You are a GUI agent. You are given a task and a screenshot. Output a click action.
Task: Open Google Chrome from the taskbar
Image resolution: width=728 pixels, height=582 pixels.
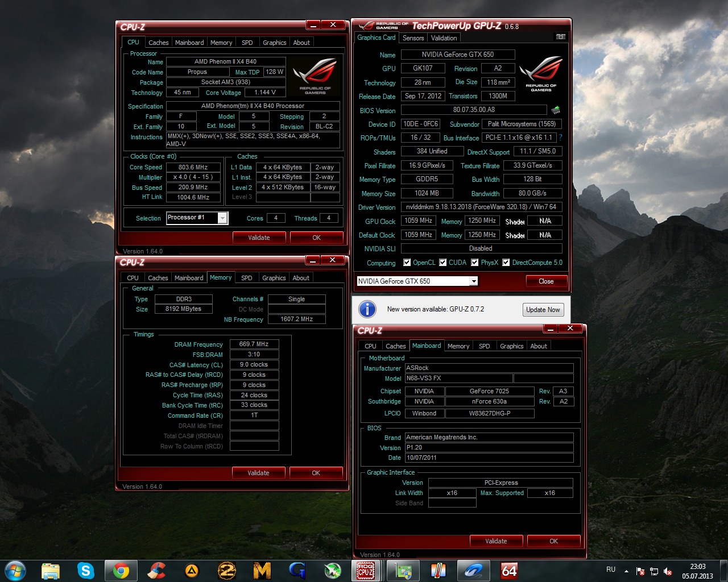(x=121, y=570)
